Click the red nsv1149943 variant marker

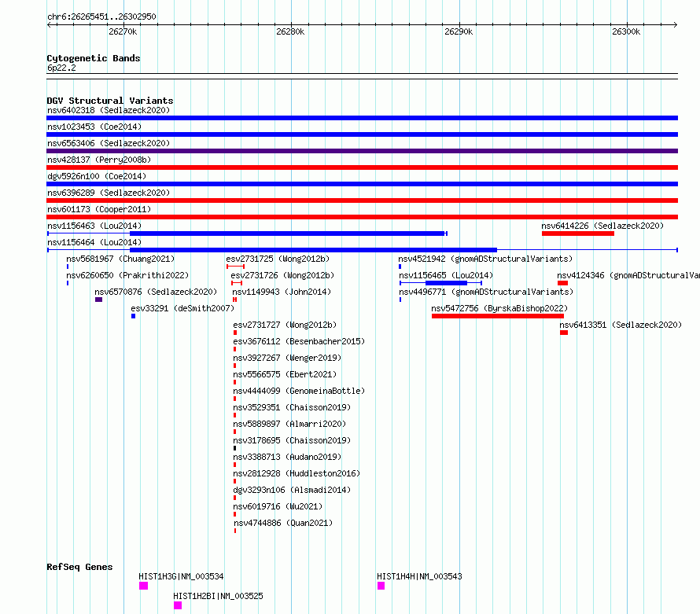click(234, 300)
